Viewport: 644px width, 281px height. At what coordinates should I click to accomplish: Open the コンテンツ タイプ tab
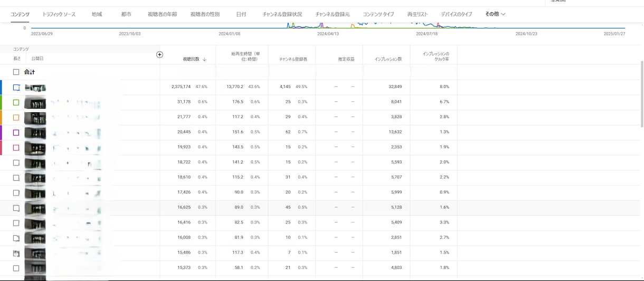pyautogui.click(x=378, y=14)
